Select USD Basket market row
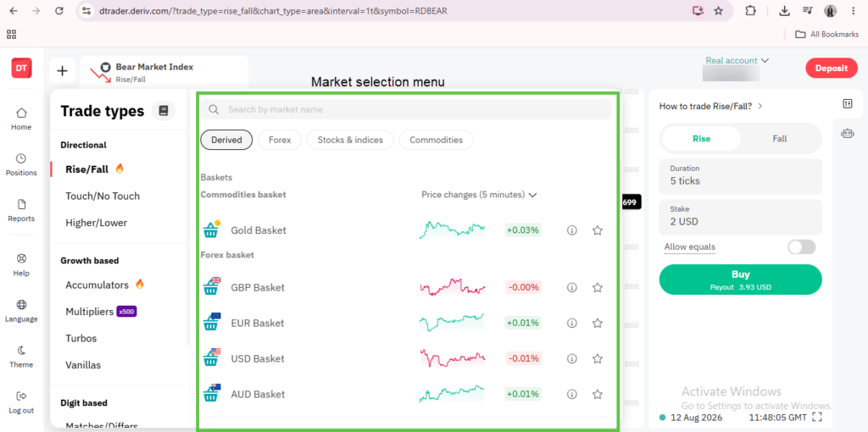The height and width of the screenshot is (432, 868). tap(406, 358)
